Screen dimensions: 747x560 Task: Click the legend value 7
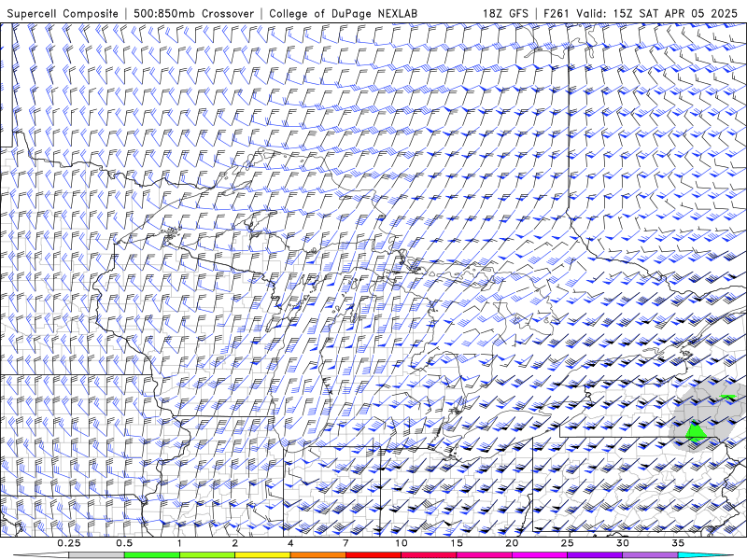[345, 543]
